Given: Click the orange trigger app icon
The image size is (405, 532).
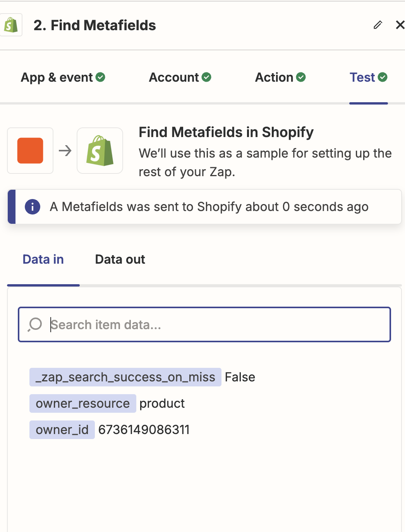Looking at the screenshot, I should coord(30,151).
